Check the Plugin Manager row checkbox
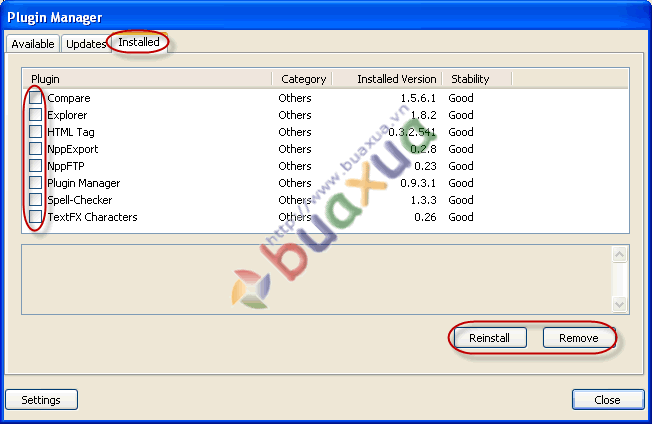Viewport: 652px width, 424px height. [x=35, y=183]
